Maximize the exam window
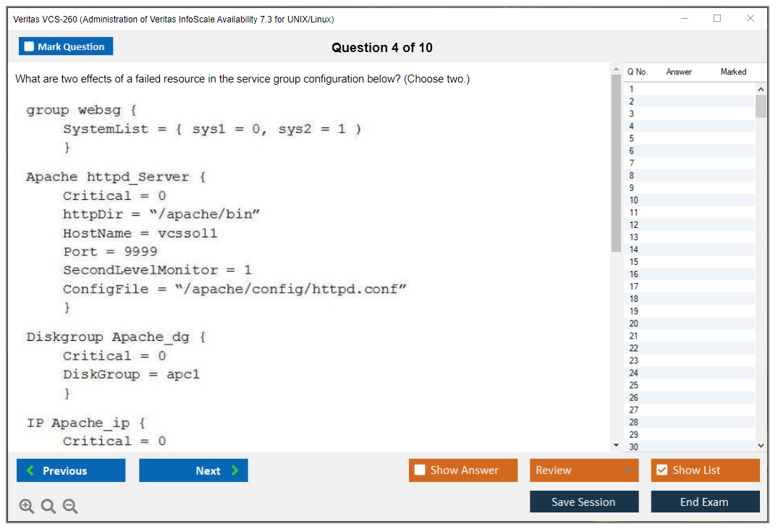The width and height of the screenshot is (778, 532). tap(717, 19)
